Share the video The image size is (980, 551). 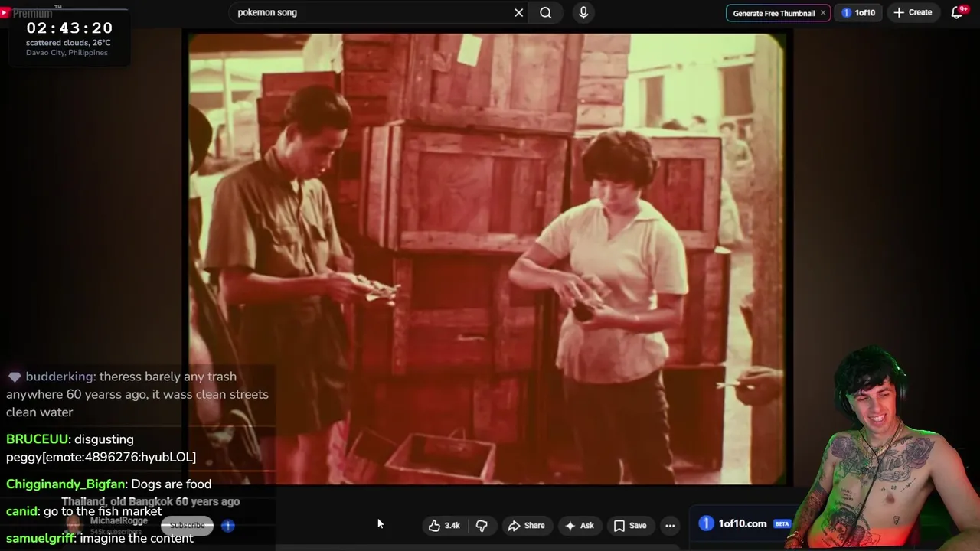526,525
